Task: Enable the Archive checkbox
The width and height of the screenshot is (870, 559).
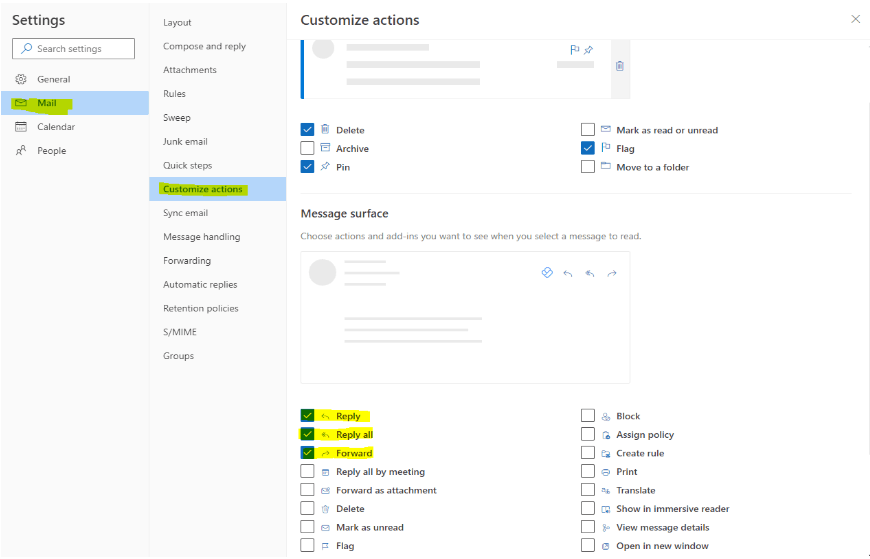Action: click(307, 148)
